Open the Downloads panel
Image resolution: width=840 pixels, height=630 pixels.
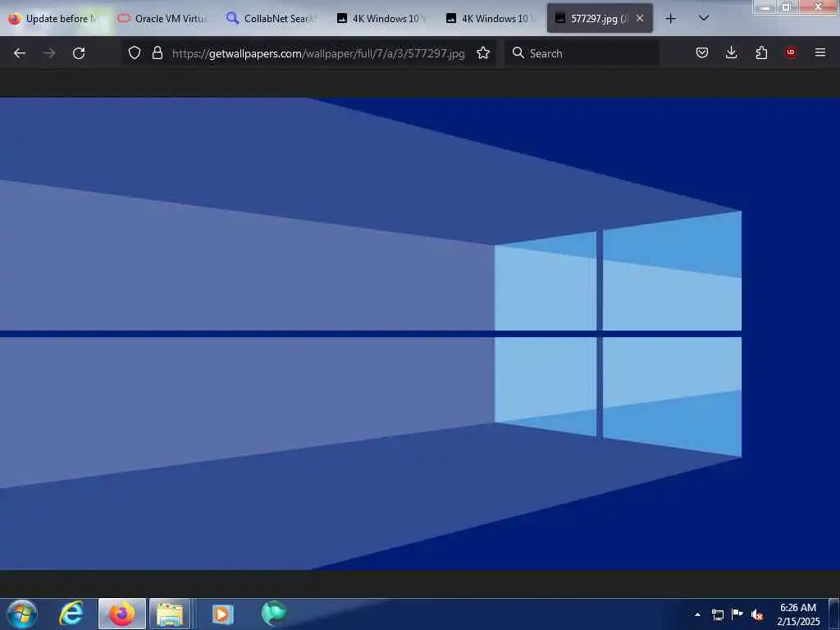[731, 52]
